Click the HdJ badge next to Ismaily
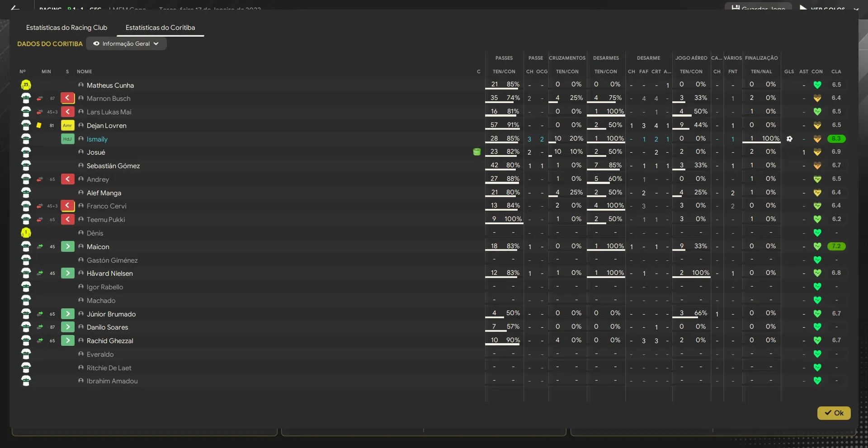The width and height of the screenshot is (868, 448). 67,139
